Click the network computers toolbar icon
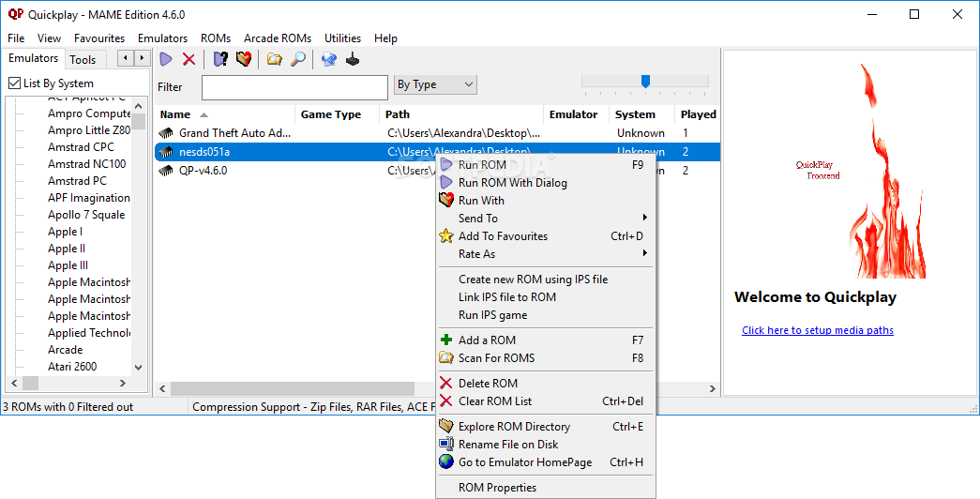This screenshot has width=980, height=499. click(x=329, y=59)
